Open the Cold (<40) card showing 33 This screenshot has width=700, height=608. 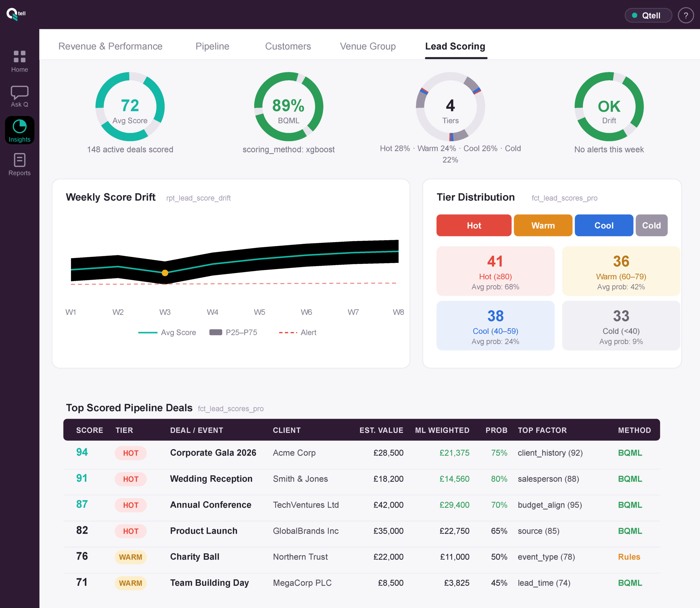pyautogui.click(x=621, y=326)
